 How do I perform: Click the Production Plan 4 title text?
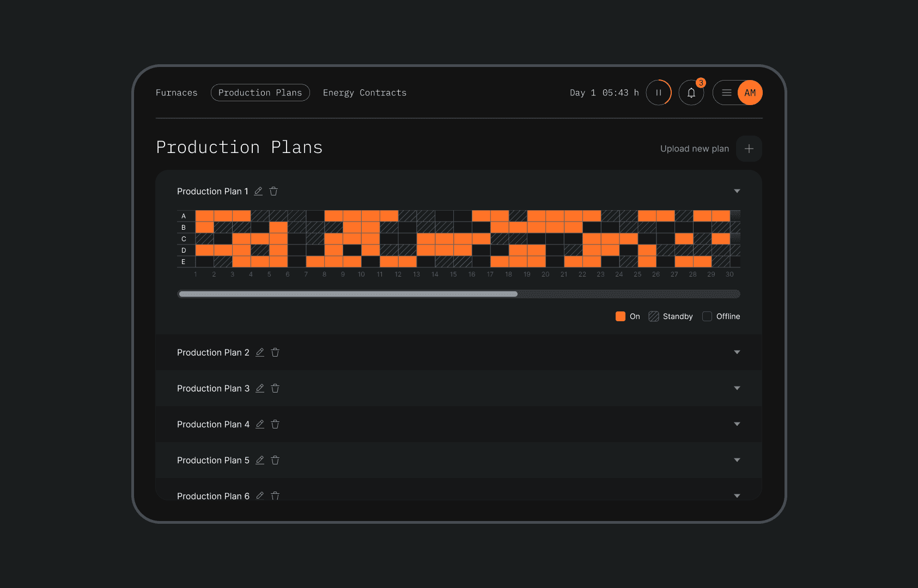point(213,424)
